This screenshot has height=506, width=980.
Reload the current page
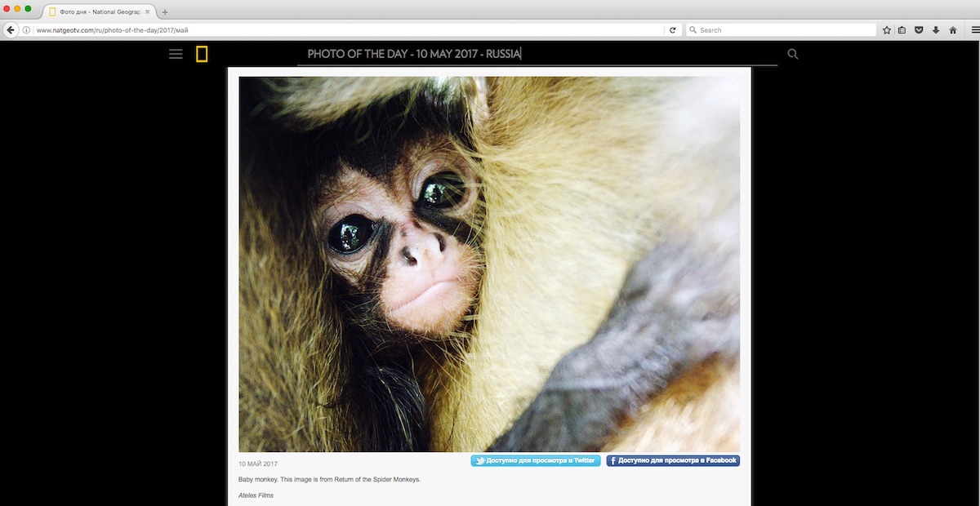tap(673, 30)
